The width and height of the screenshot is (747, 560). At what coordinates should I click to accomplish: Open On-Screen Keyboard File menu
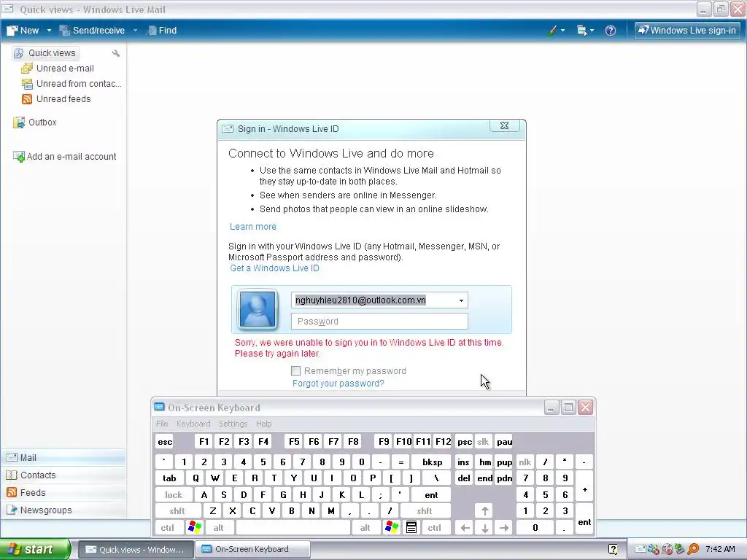pos(162,424)
